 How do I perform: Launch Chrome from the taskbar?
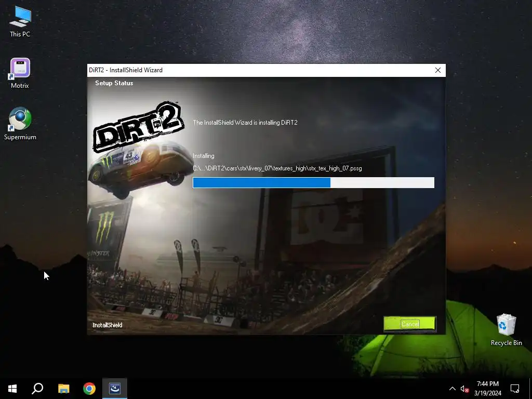pyautogui.click(x=89, y=389)
